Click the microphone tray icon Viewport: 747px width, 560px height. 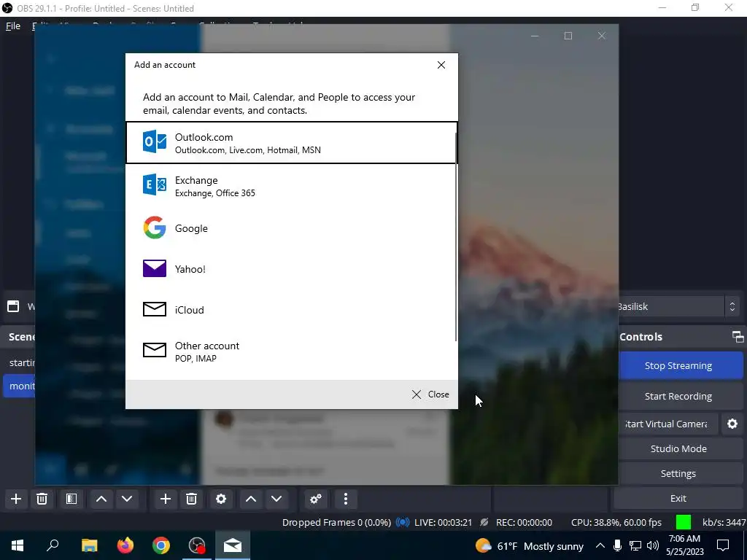pos(617,545)
